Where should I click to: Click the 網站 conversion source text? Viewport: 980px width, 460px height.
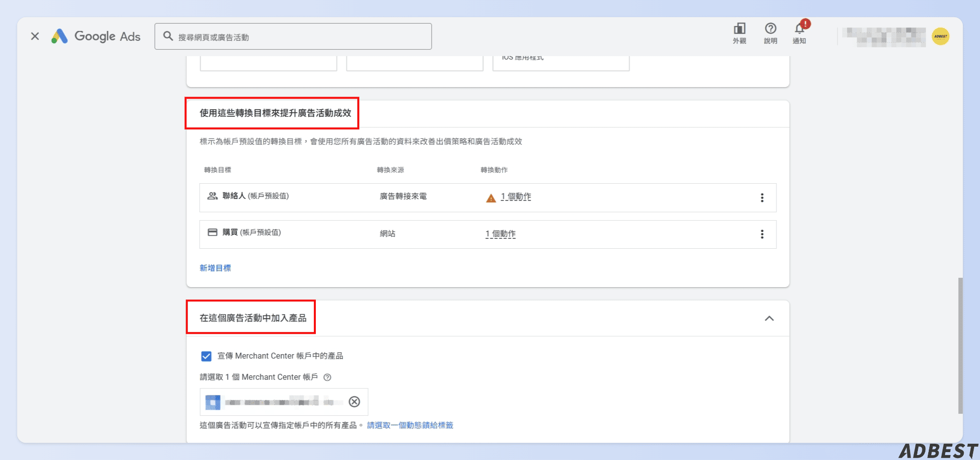(x=387, y=234)
